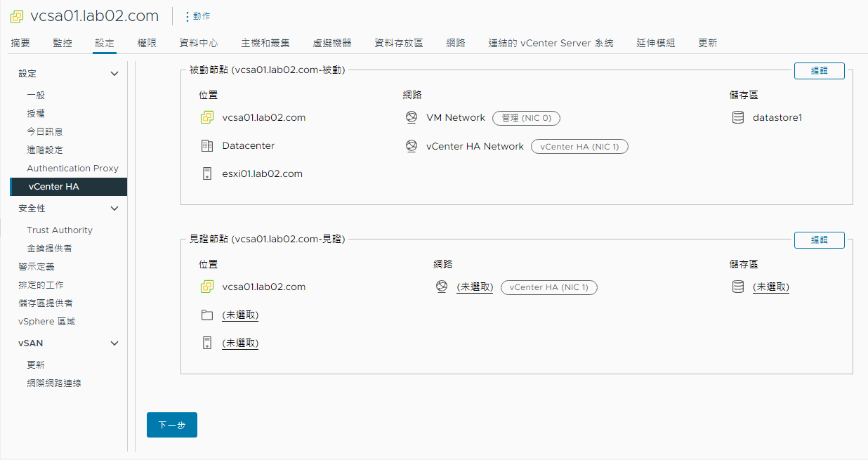Click the folder icon in 見證節點
868x460 pixels.
pyautogui.click(x=206, y=315)
